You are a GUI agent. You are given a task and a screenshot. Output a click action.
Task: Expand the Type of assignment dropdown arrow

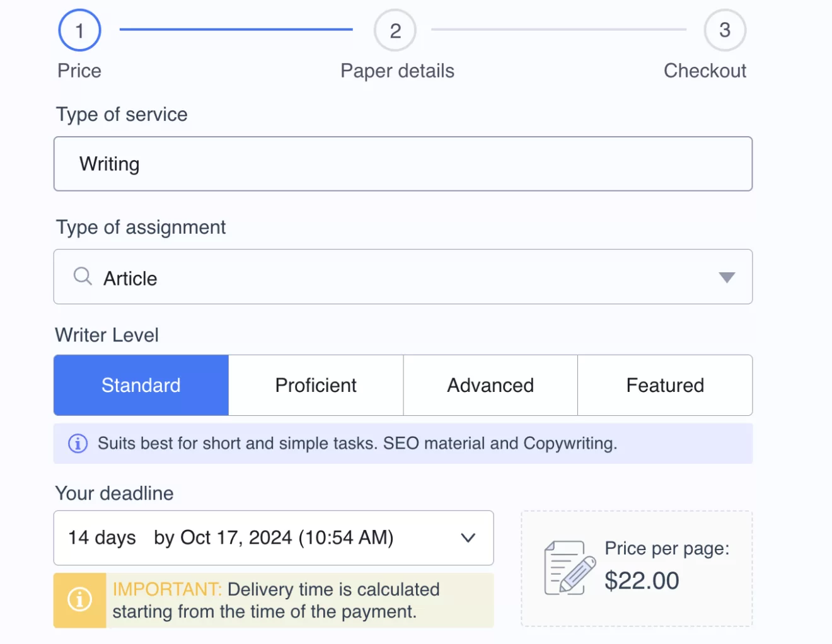point(727,277)
